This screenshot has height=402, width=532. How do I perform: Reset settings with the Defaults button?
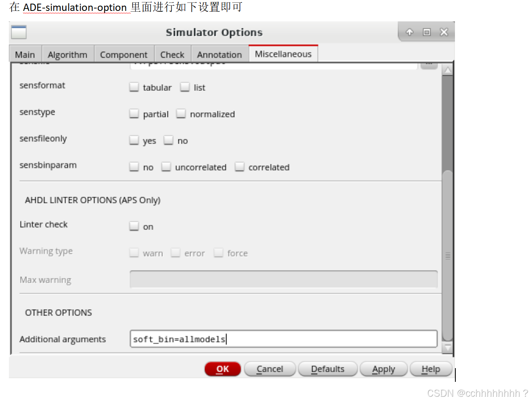tap(328, 369)
